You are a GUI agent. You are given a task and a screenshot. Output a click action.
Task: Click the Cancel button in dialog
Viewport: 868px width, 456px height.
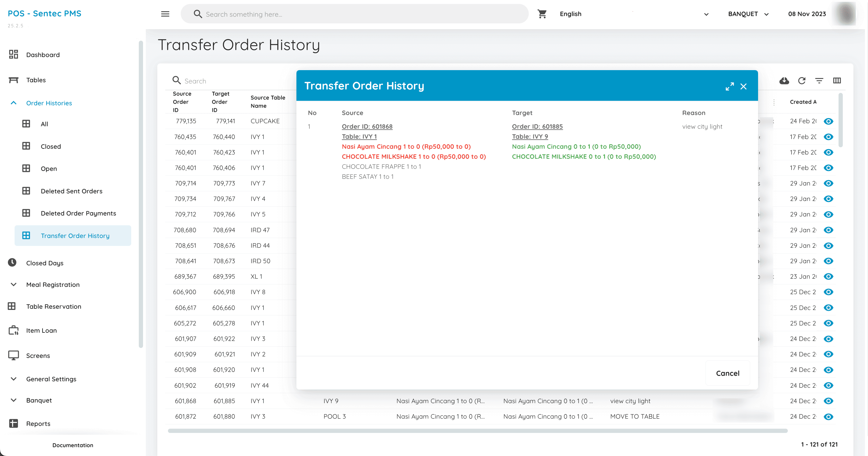(x=727, y=373)
